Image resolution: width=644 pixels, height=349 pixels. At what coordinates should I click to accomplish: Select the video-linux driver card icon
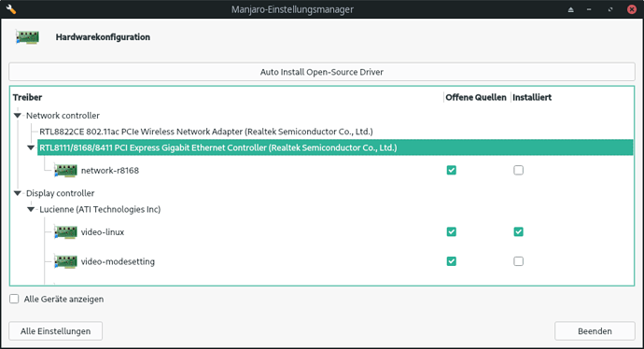[65, 232]
